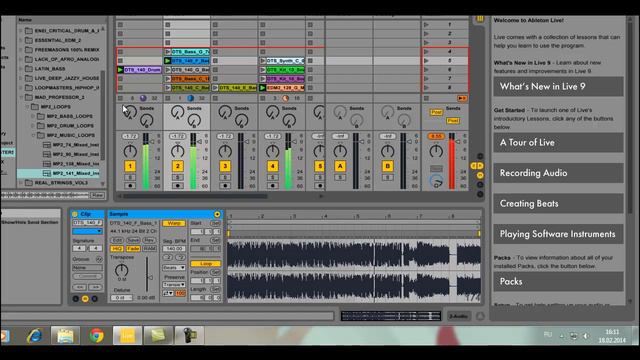Launch scene 1 in the master track

[426, 25]
